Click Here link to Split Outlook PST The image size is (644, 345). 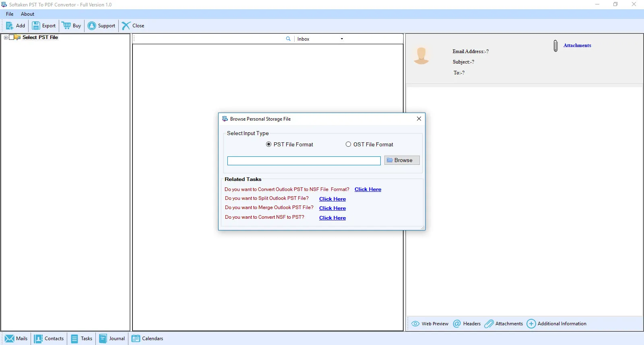pos(332,199)
